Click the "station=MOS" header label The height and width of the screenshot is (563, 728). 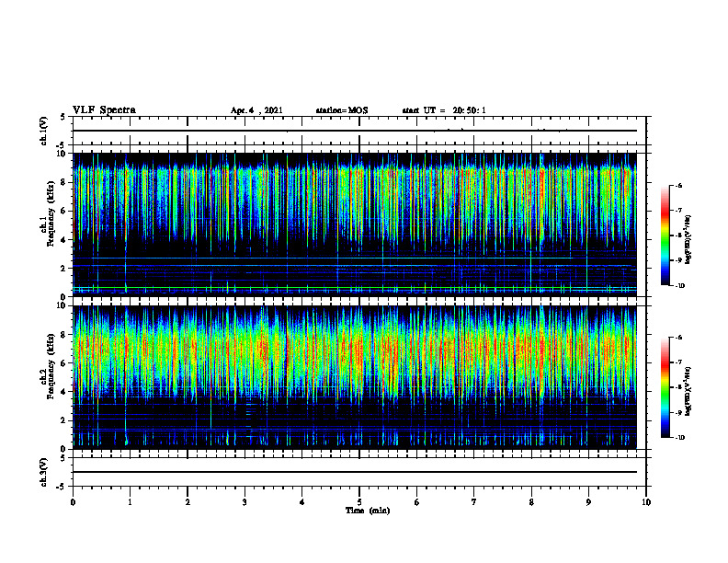pyautogui.click(x=342, y=110)
